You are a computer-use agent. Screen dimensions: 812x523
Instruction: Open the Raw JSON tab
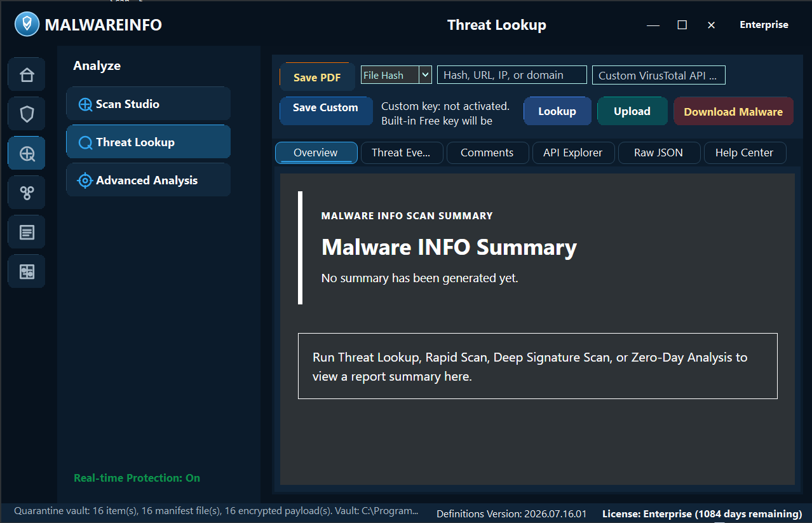[659, 153]
